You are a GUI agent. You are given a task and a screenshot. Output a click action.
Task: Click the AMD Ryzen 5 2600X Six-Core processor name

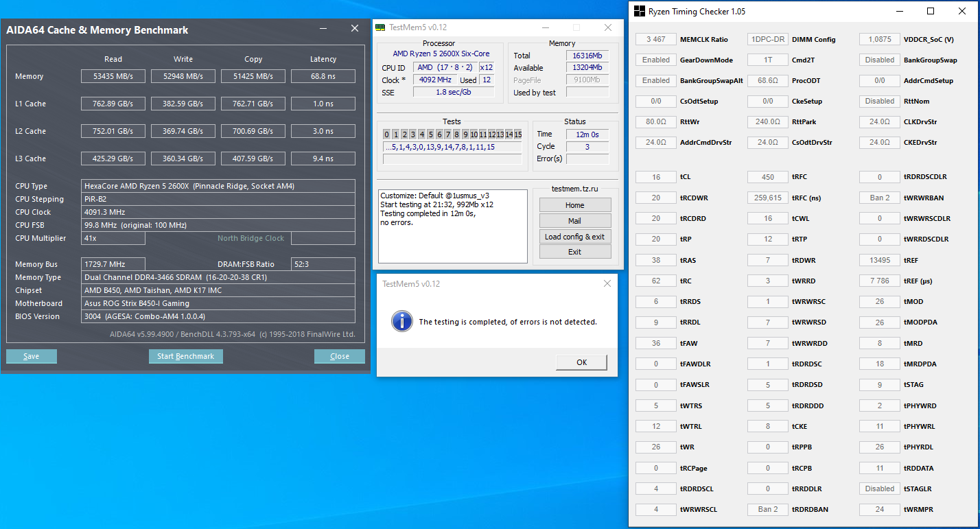pos(441,54)
